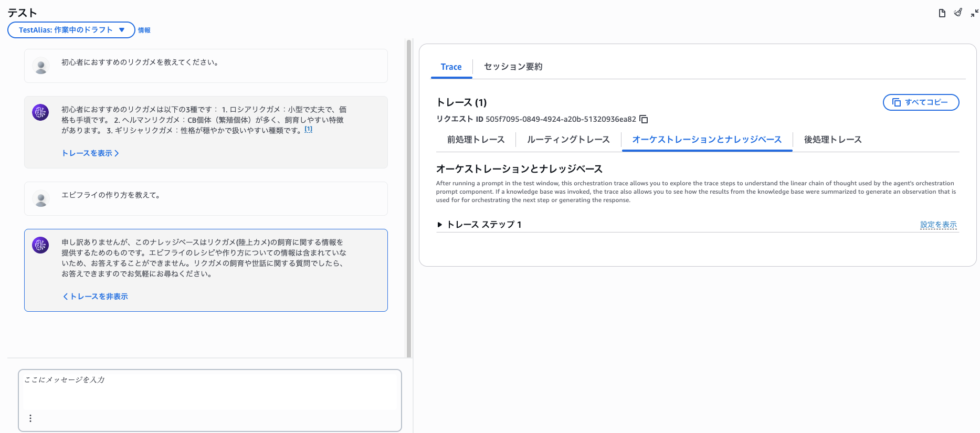This screenshot has height=433, width=980.
Task: Collapse trace with トレースを非表示
Action: coord(96,297)
